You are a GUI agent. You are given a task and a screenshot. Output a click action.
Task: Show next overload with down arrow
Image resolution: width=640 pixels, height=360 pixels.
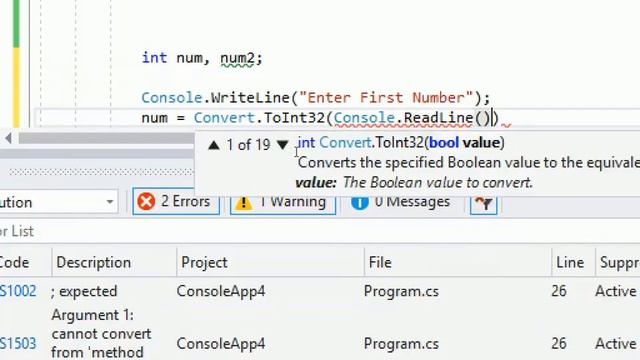coord(282,145)
